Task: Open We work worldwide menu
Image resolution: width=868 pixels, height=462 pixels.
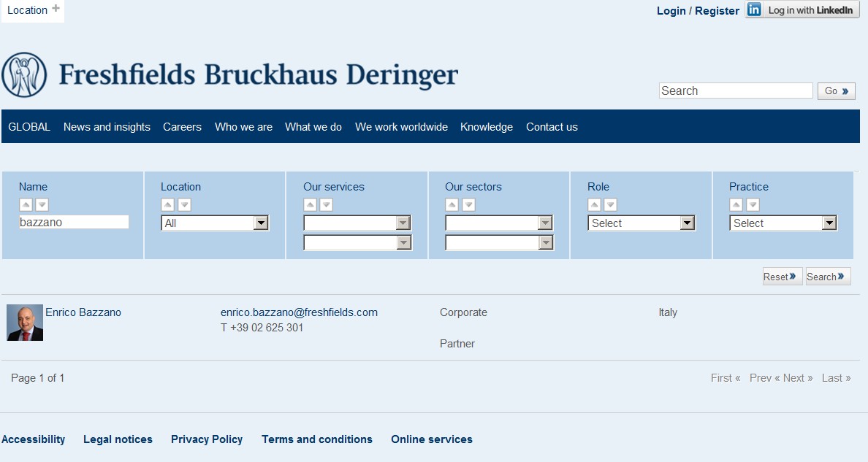Action: (x=401, y=127)
